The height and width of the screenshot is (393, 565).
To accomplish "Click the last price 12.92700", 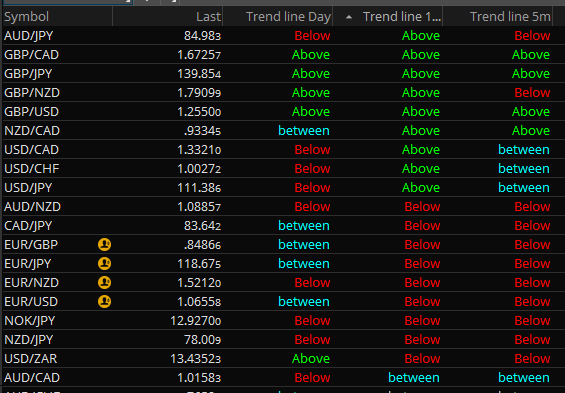I will (x=196, y=321).
